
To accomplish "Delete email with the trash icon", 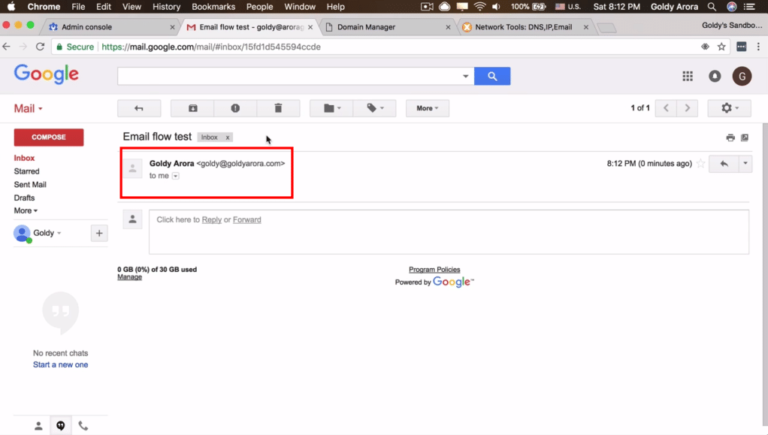I will (278, 108).
